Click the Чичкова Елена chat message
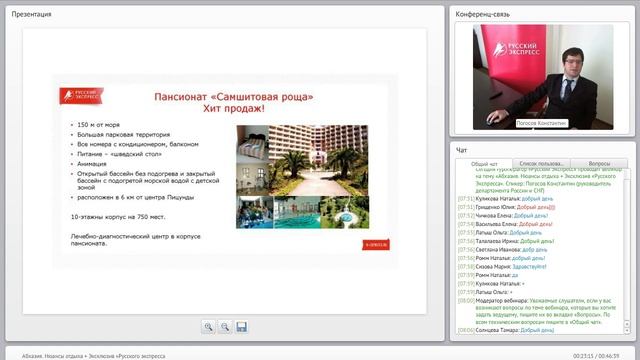The image size is (640, 360). point(503,216)
